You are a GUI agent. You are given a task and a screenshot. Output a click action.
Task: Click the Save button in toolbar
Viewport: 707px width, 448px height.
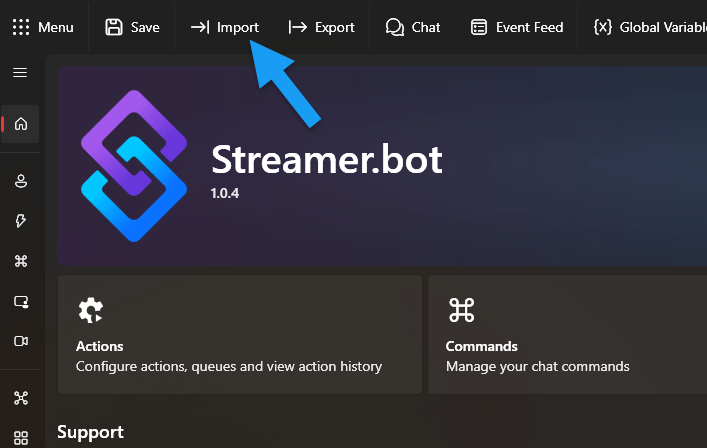click(132, 27)
